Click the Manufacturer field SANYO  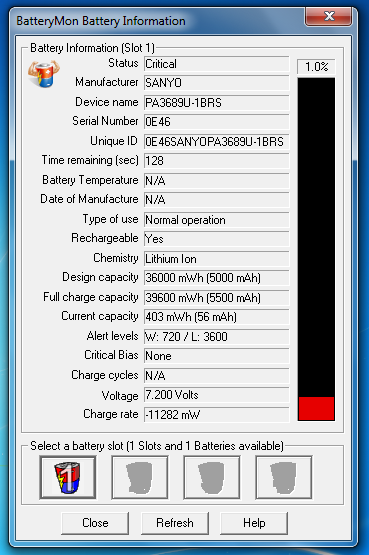click(217, 83)
